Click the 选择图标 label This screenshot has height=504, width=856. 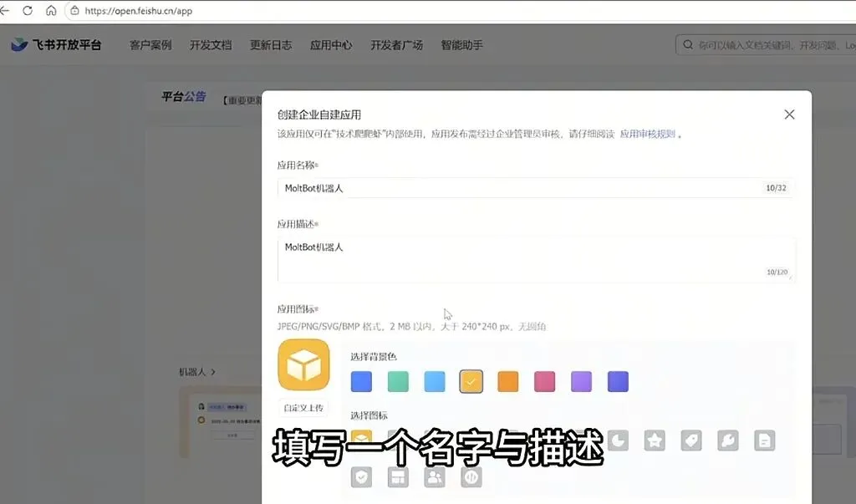point(369,415)
